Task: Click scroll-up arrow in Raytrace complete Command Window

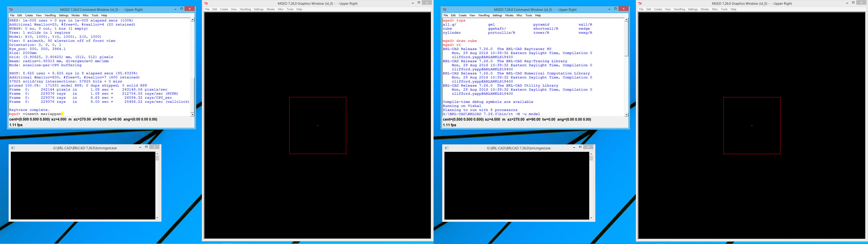Action: point(192,19)
